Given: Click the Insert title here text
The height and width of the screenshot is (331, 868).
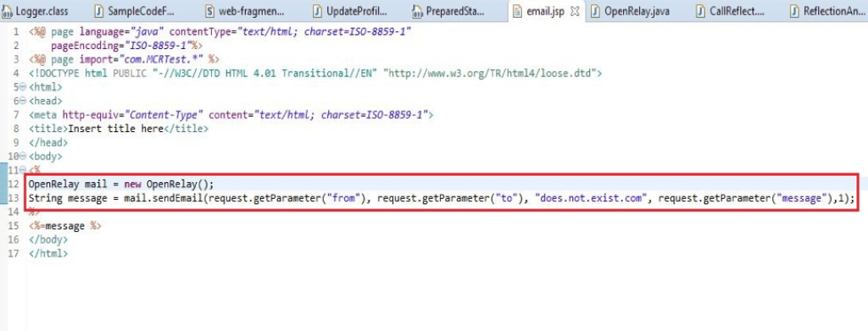Looking at the screenshot, I should (115, 129).
